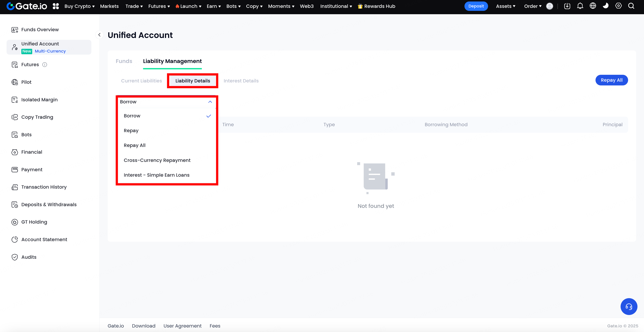Collapse the Borrow type dropdown
Viewport: 644px width, 332px height.
click(210, 102)
